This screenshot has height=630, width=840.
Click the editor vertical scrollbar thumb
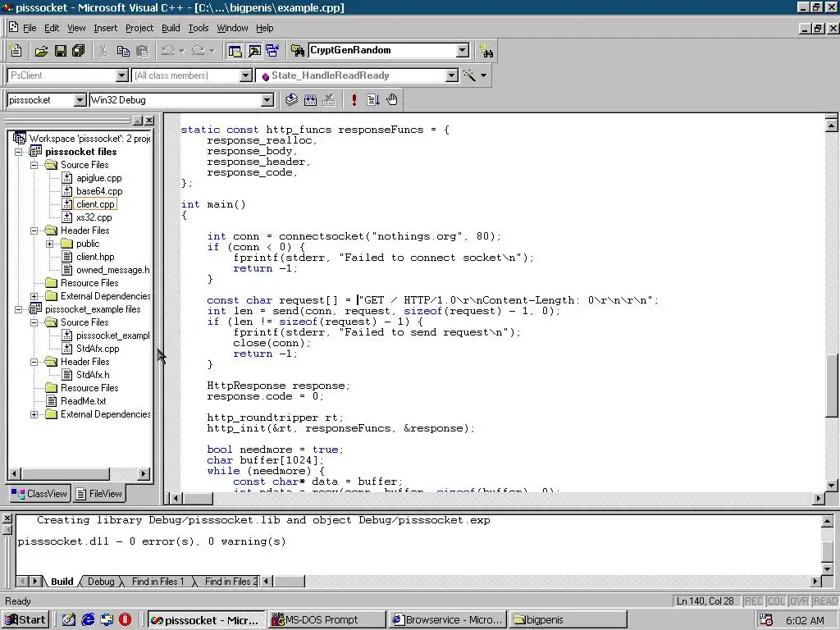[x=832, y=385]
